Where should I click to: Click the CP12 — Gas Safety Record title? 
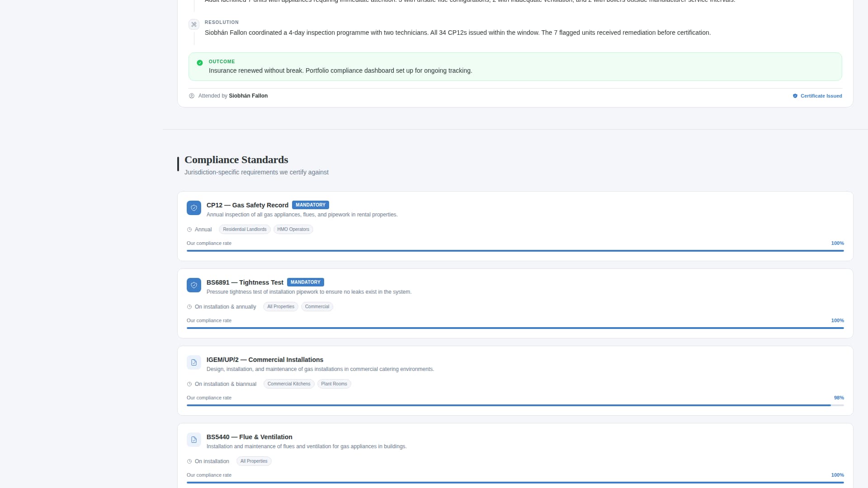click(247, 205)
